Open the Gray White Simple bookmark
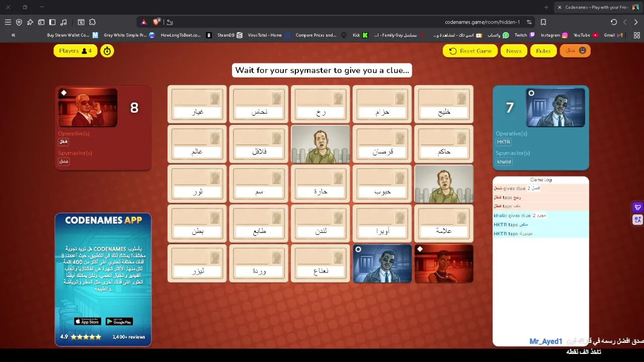 pos(129,35)
